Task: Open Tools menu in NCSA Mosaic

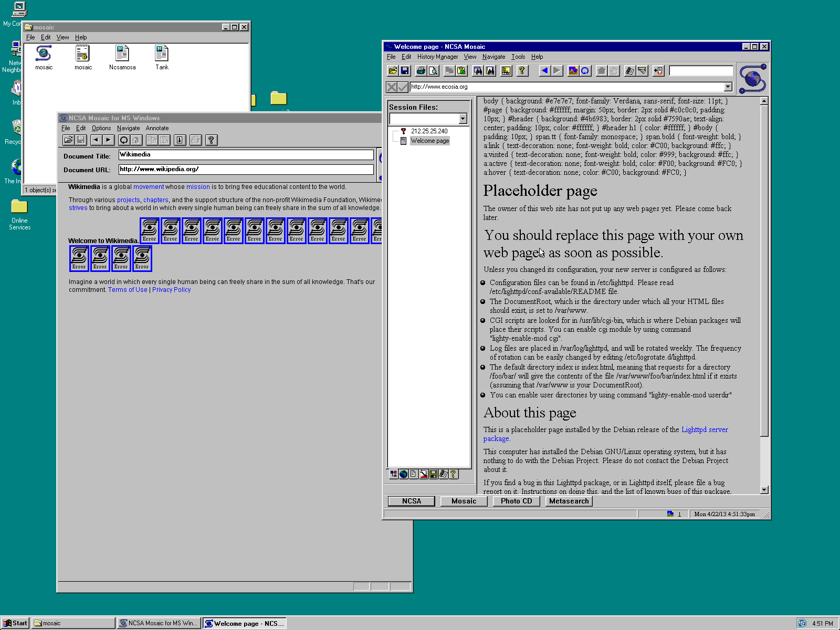Action: click(518, 57)
